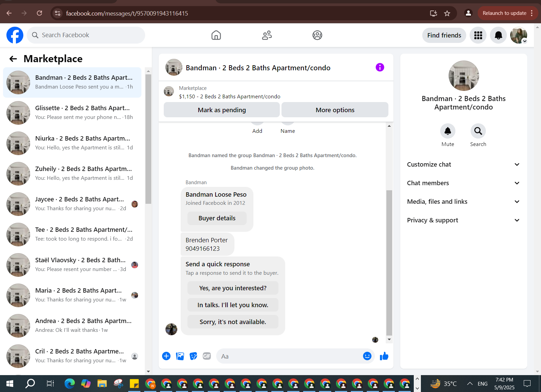This screenshot has height=392, width=541.
Task: Open Maria conversation in list
Action: pyautogui.click(x=72, y=295)
